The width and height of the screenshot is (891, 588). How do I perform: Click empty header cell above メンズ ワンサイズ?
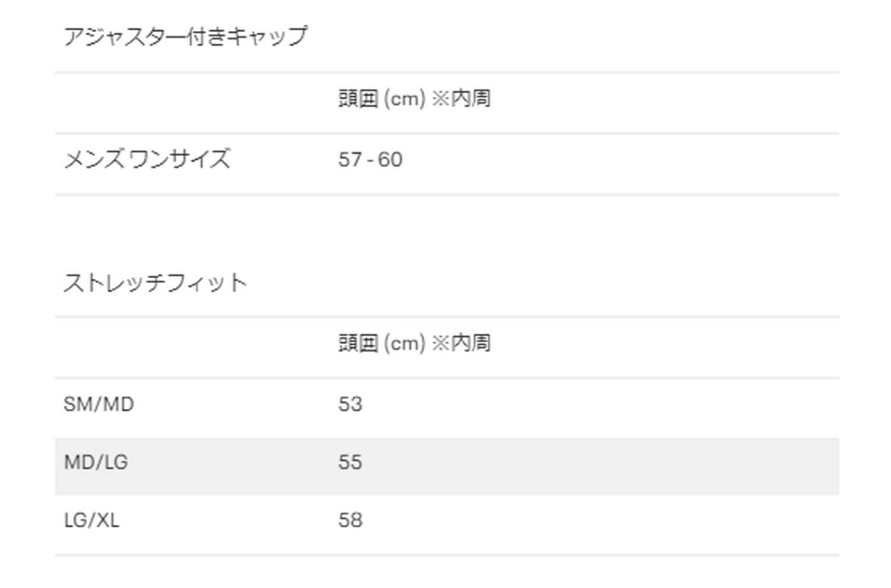tap(192, 102)
